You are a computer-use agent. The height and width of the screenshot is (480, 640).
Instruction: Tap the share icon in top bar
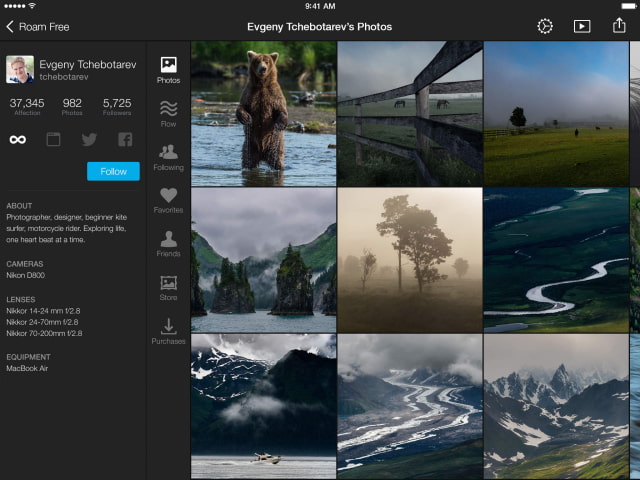coord(618,26)
